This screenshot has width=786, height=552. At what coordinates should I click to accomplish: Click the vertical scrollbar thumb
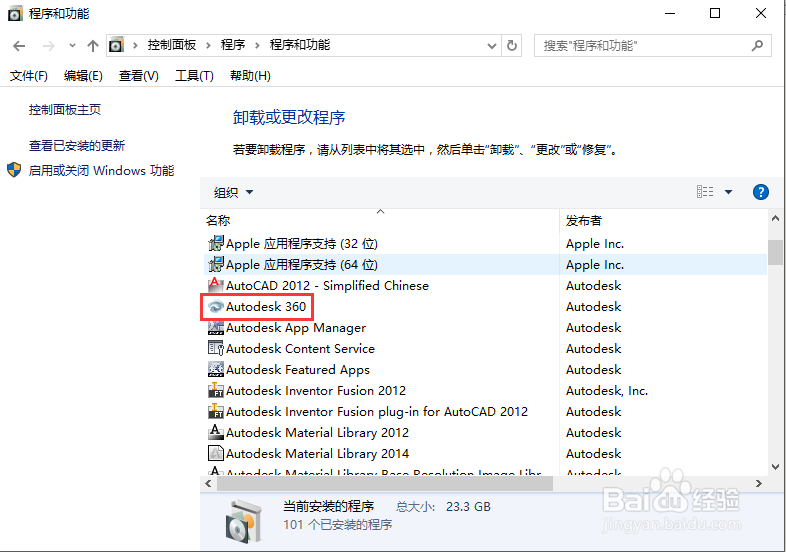click(775, 252)
